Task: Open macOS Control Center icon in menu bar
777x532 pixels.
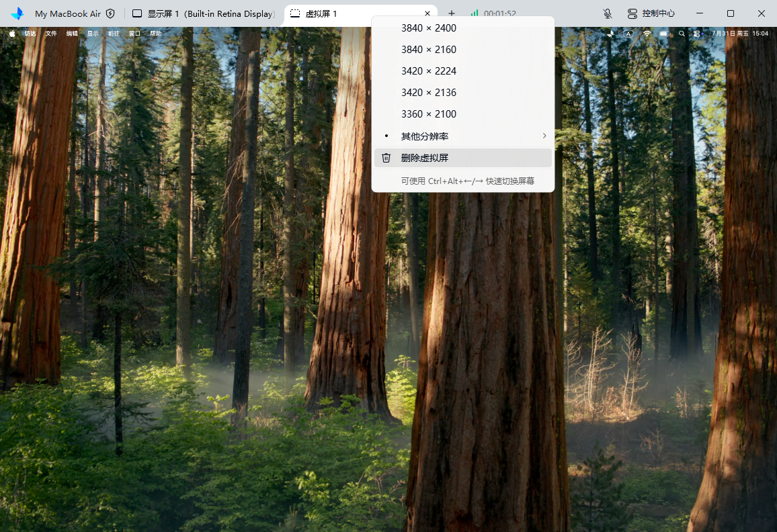Action: (x=697, y=34)
